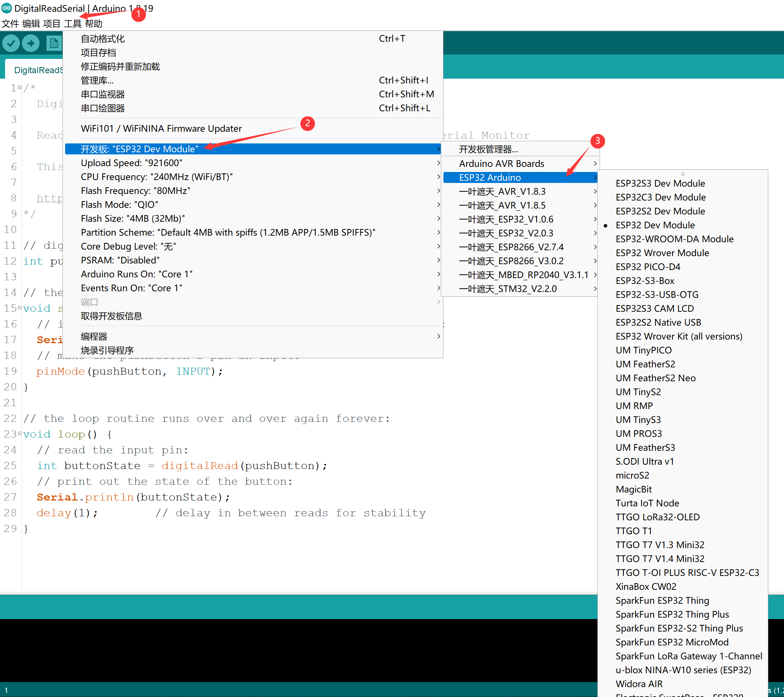Click scroll-up triangle atop the board list

coord(682,173)
